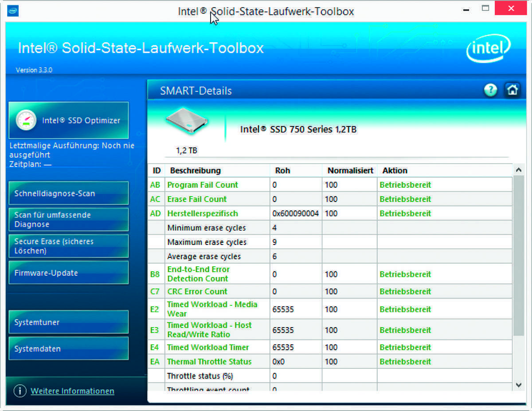Click the Beschreibung column header
The image size is (532, 411).
[x=195, y=170]
